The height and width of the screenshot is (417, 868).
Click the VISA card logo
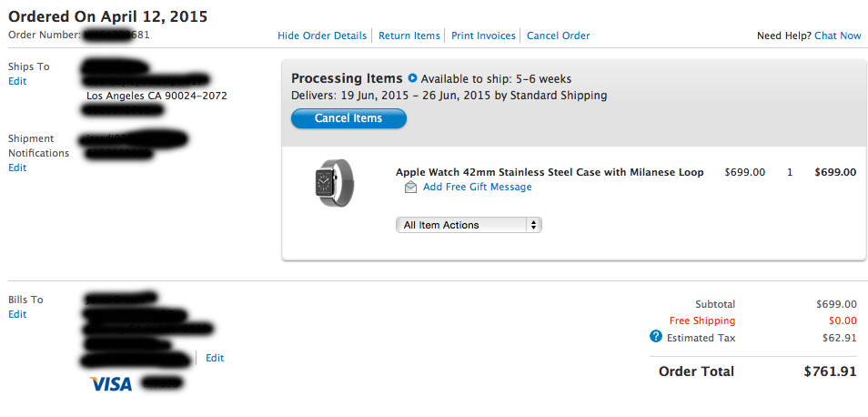tap(111, 384)
